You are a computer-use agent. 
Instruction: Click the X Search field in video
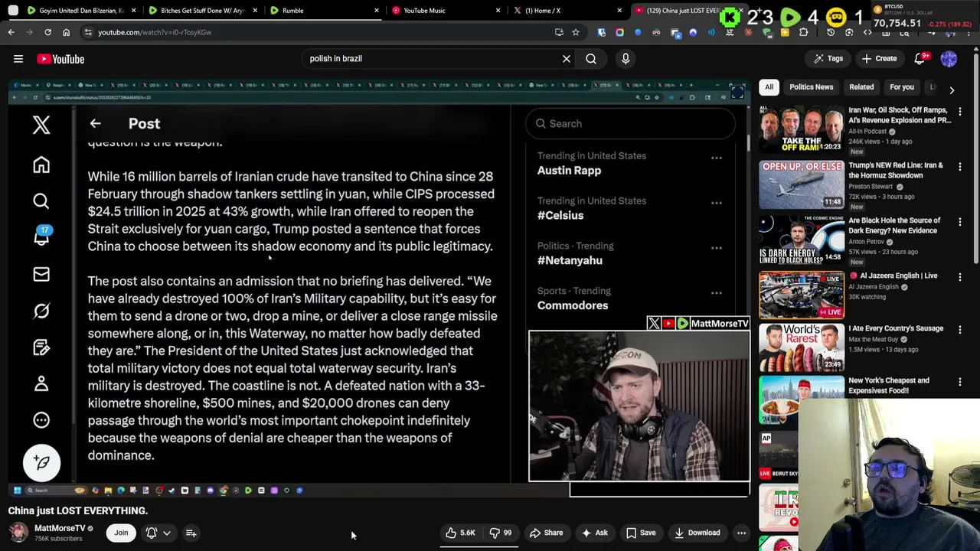click(630, 123)
